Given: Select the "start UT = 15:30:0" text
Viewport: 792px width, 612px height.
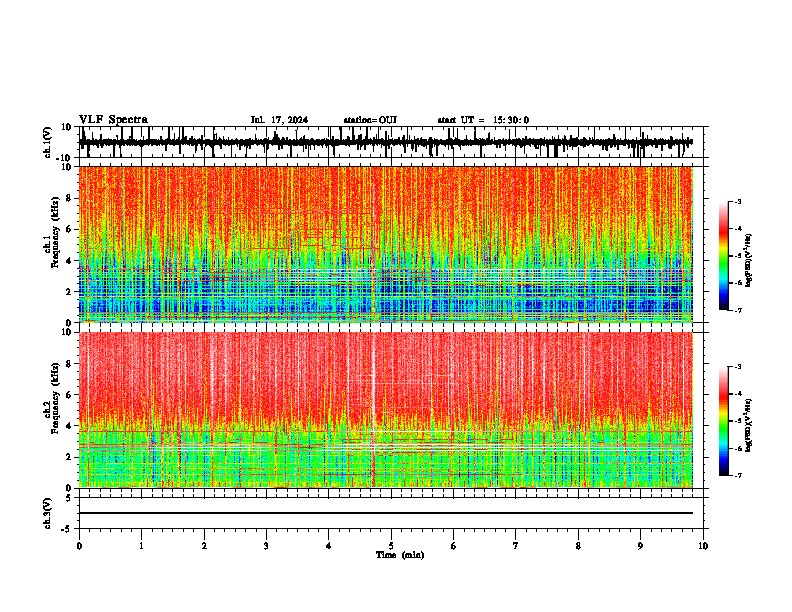Looking at the screenshot, I should (483, 120).
